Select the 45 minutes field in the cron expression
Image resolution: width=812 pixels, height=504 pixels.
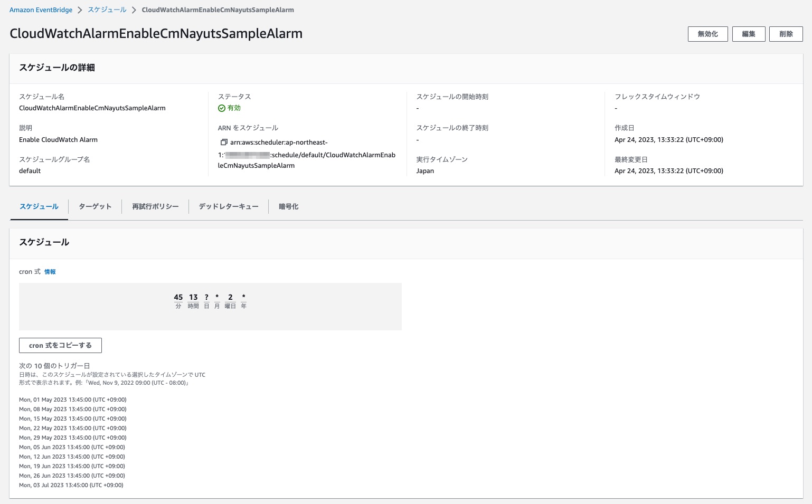tap(178, 297)
